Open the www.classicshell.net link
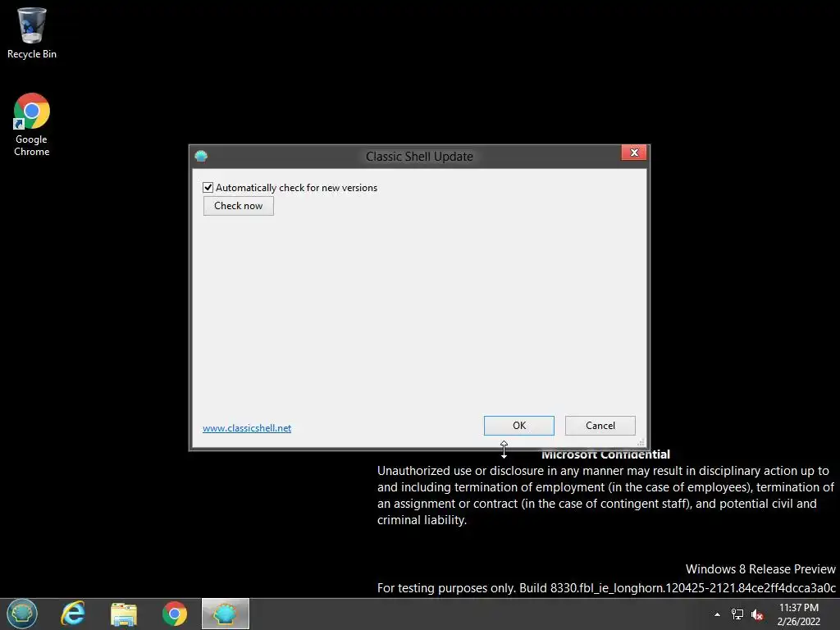This screenshot has height=630, width=840. pyautogui.click(x=247, y=428)
